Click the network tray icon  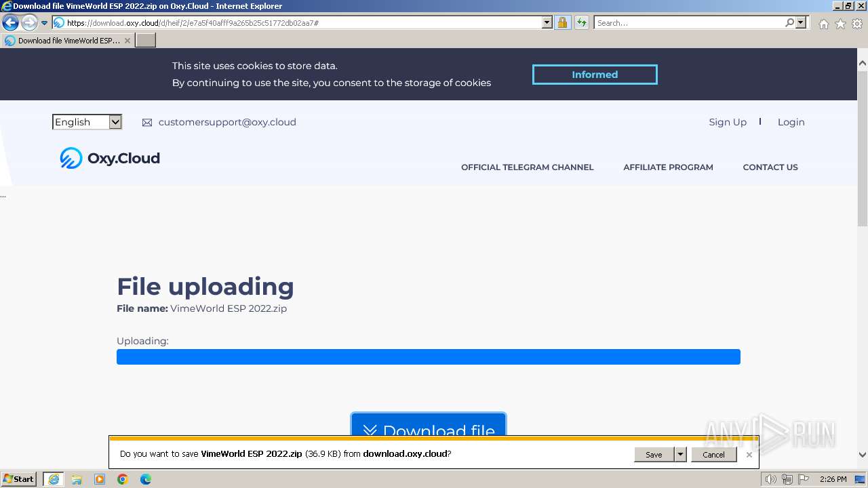(x=787, y=479)
